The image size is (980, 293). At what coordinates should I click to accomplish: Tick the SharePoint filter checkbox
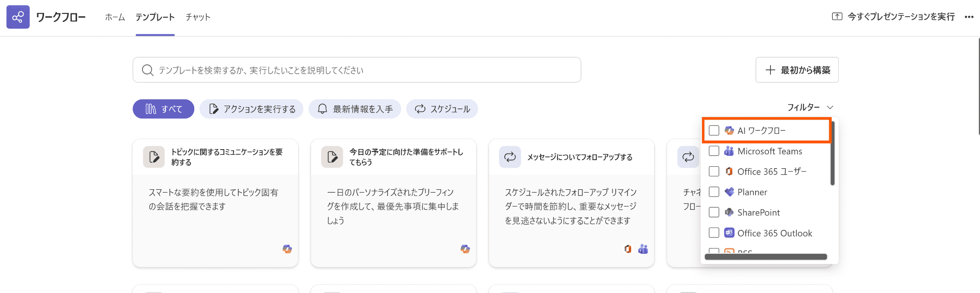714,212
